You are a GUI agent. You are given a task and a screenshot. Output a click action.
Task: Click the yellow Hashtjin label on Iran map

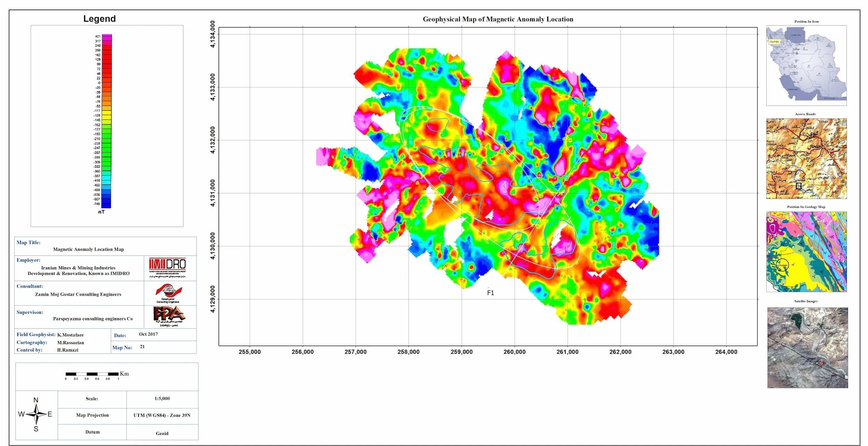coord(774,42)
